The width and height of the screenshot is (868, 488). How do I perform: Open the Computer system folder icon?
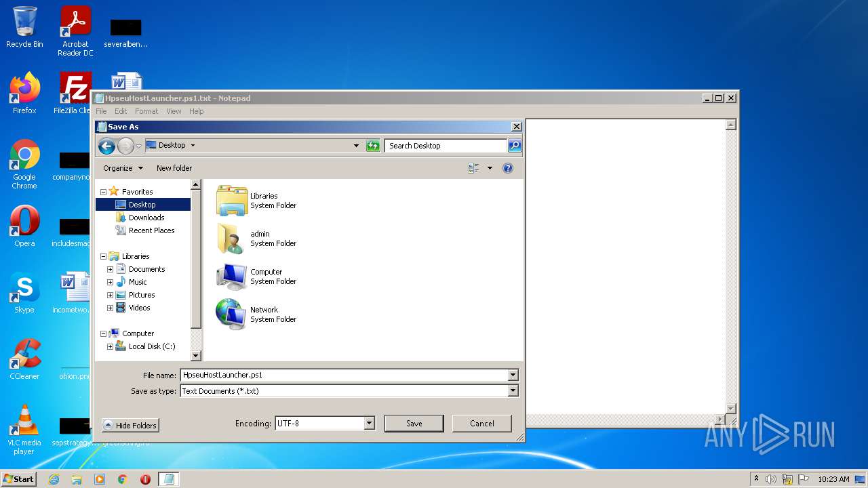point(232,277)
